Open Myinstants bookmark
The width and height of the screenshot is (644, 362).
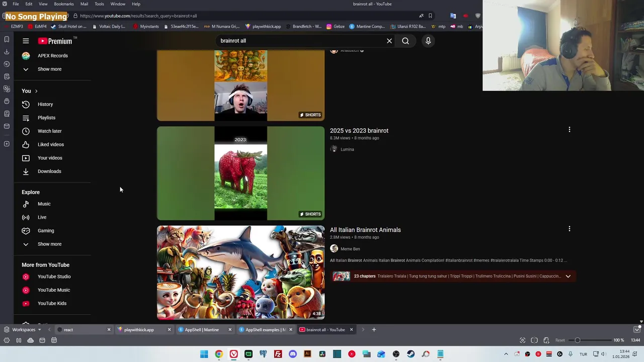coord(146,27)
